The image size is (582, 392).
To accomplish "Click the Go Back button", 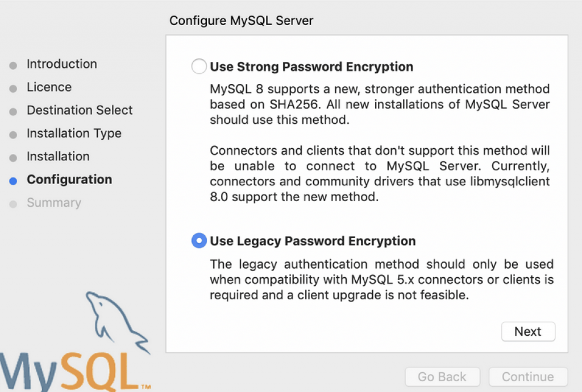I will click(x=442, y=377).
